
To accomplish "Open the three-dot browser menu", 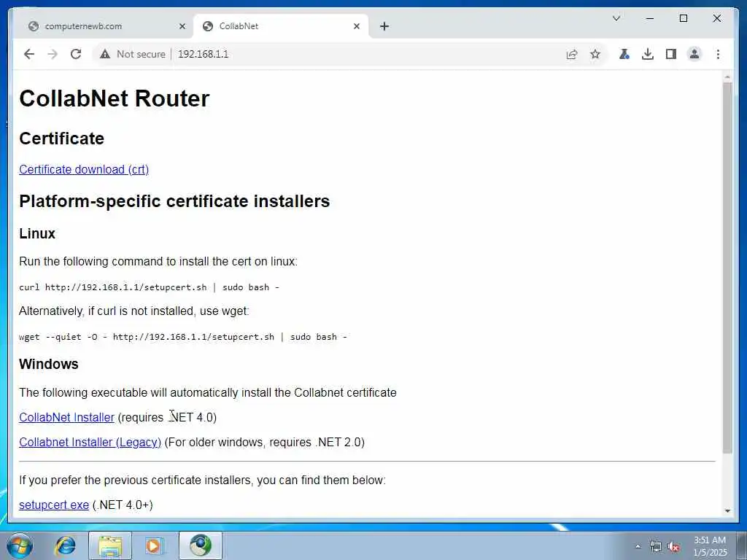I will (x=718, y=54).
